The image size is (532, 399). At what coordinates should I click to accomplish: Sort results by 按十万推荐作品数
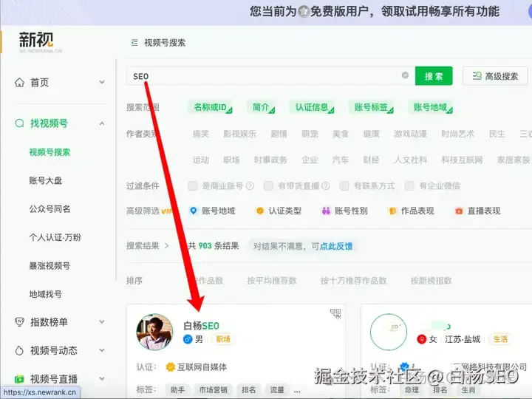[353, 281]
